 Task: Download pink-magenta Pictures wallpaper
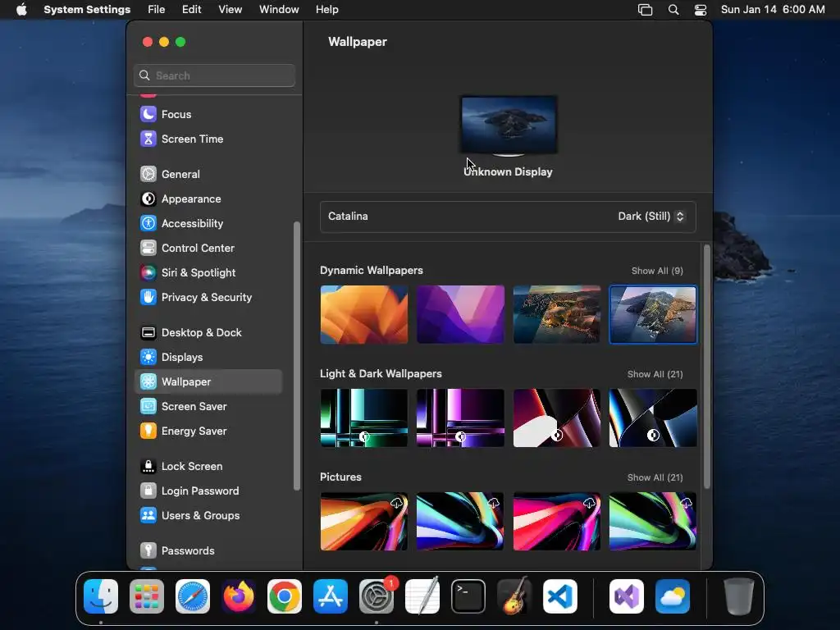point(590,503)
